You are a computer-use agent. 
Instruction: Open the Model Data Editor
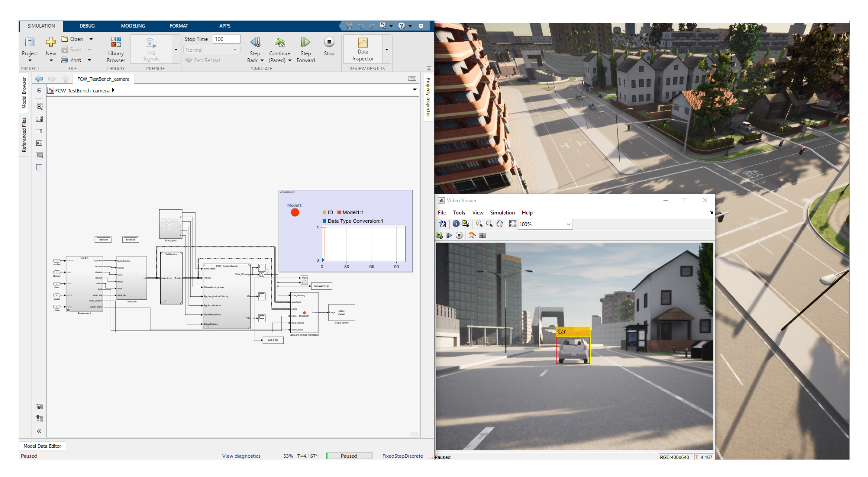[42, 446]
